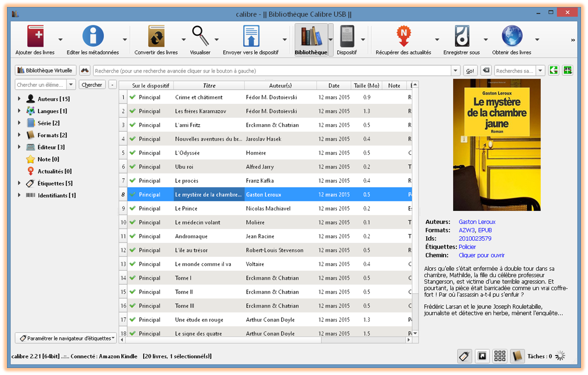Expand the Série [2] tree node

pos(19,123)
